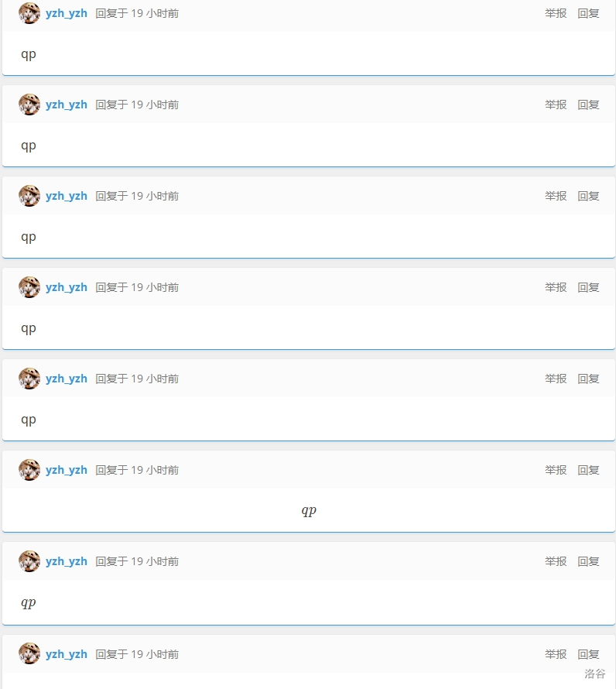The width and height of the screenshot is (616, 689).
Task: Click the topmost post's user avatar
Action: [29, 13]
